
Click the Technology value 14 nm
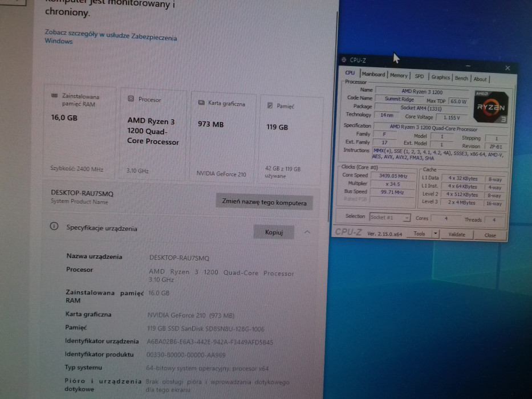[x=387, y=115]
